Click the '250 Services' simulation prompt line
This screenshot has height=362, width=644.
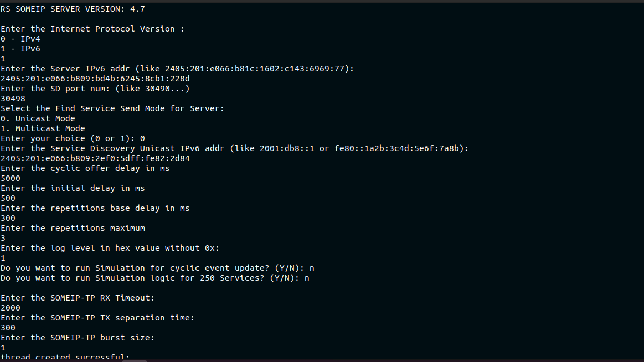pyautogui.click(x=155, y=278)
